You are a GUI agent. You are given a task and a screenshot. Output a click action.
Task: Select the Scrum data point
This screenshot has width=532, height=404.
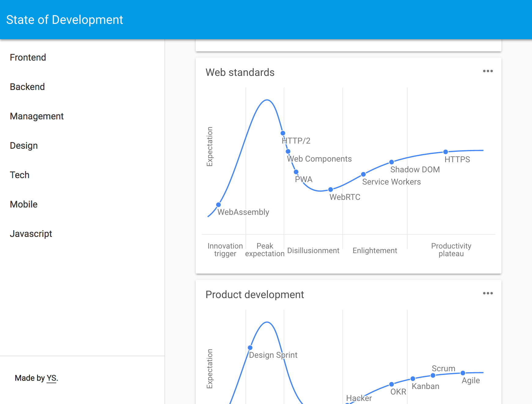[434, 375]
